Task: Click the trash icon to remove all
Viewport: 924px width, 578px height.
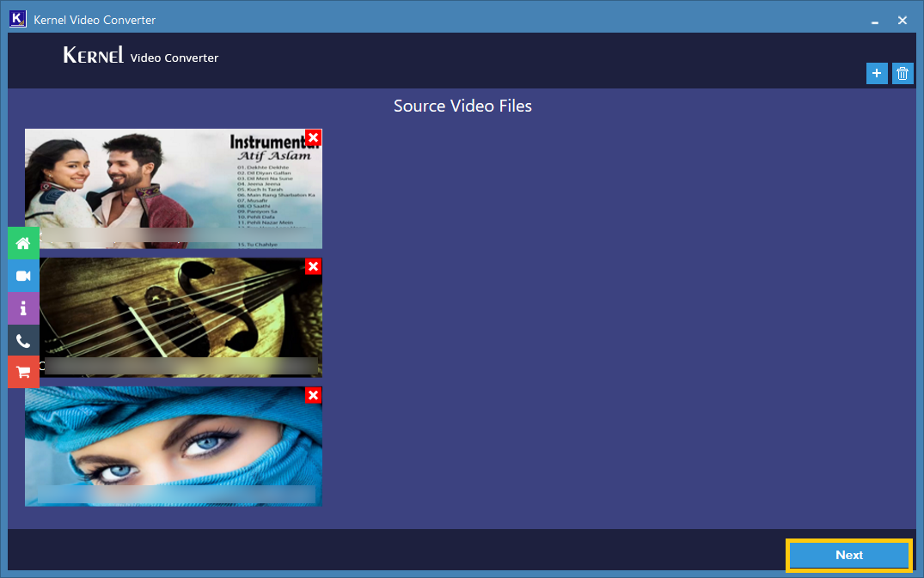Action: (x=903, y=74)
